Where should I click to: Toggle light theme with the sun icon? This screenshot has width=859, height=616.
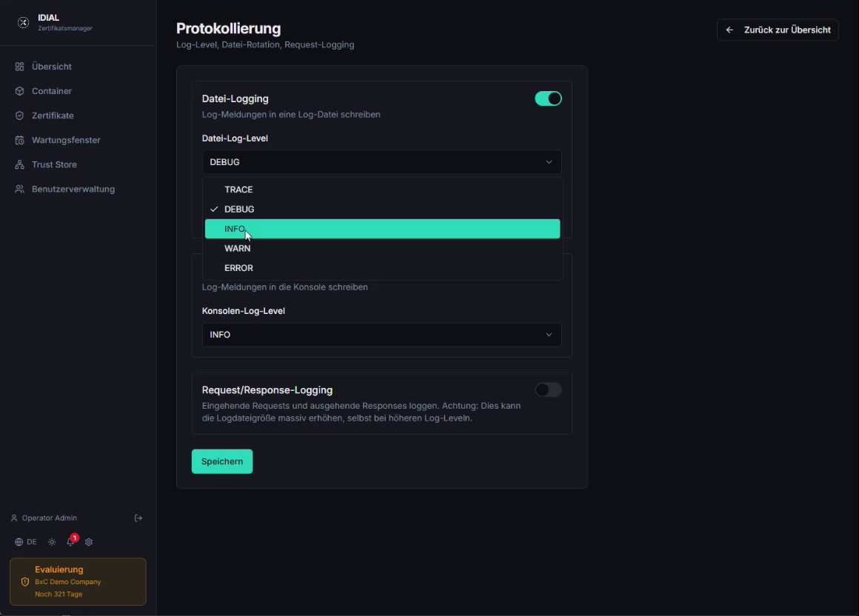coord(52,541)
